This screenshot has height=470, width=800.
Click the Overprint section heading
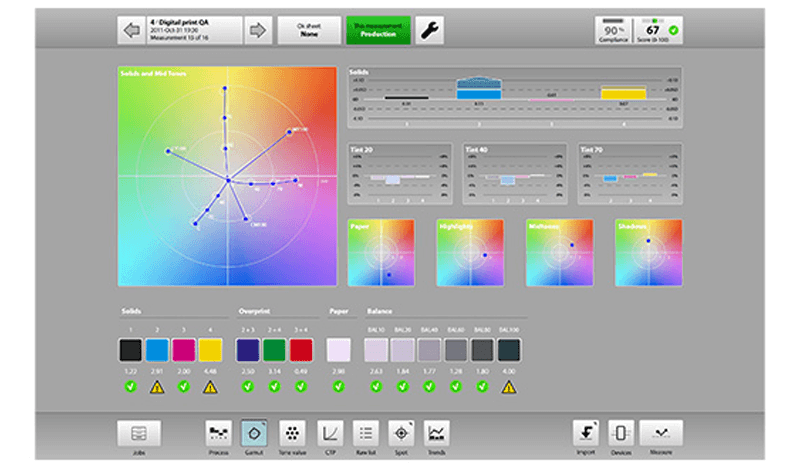(254, 311)
